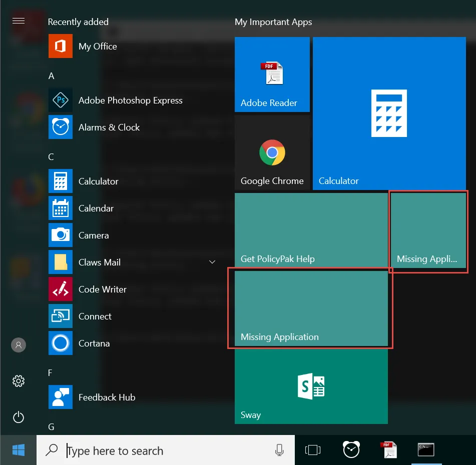Open Alarms & Clock taskbar icon

tap(351, 450)
